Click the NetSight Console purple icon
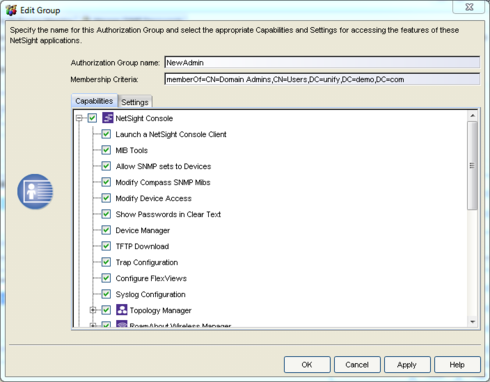490x382 pixels. (x=108, y=118)
